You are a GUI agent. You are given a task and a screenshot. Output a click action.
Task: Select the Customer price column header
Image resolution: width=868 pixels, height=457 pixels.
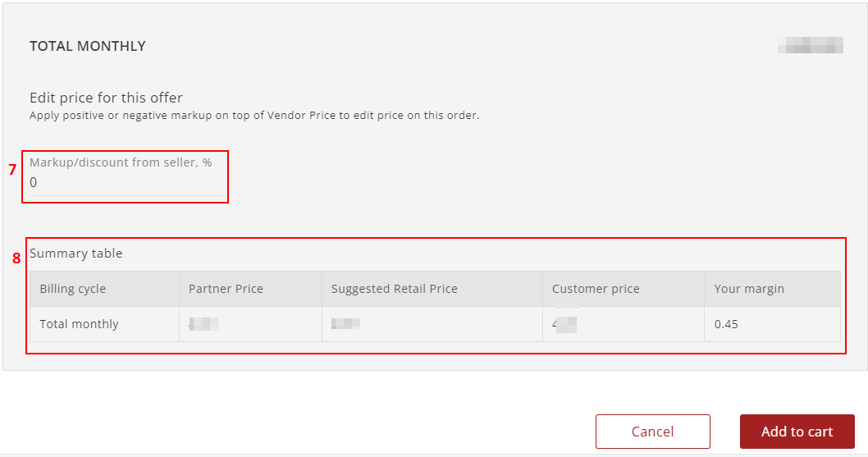click(x=624, y=289)
